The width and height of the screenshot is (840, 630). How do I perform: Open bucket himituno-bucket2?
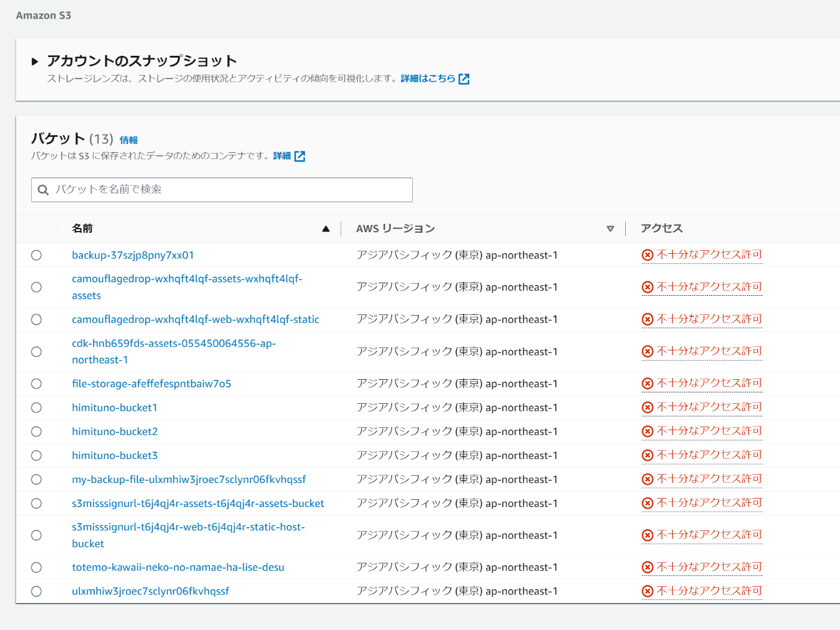coord(115,431)
